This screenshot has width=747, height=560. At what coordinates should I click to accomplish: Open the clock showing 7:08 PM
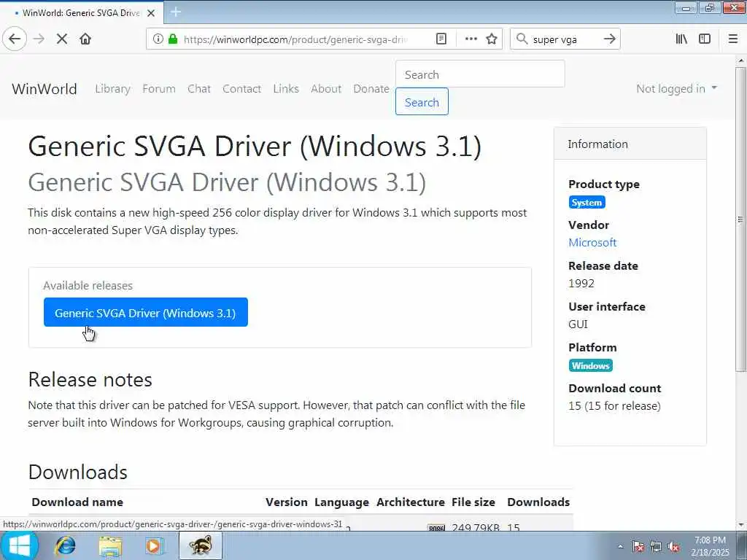710,546
